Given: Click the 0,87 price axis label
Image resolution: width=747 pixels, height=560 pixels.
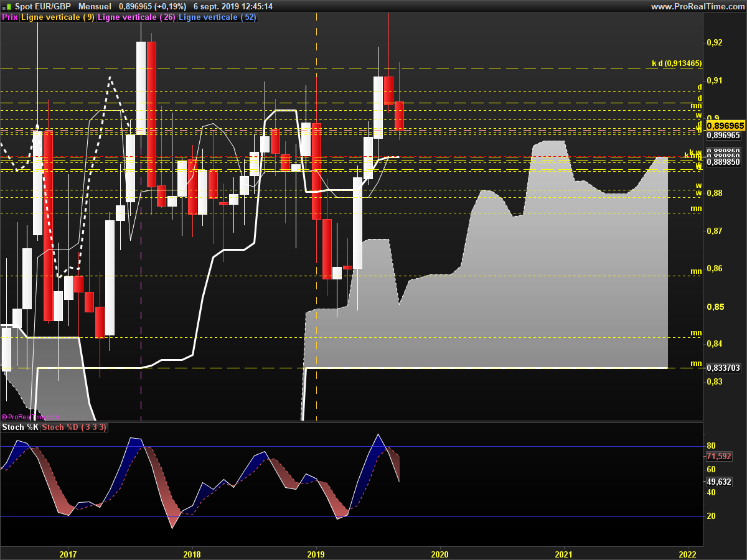Looking at the screenshot, I should [x=715, y=231].
